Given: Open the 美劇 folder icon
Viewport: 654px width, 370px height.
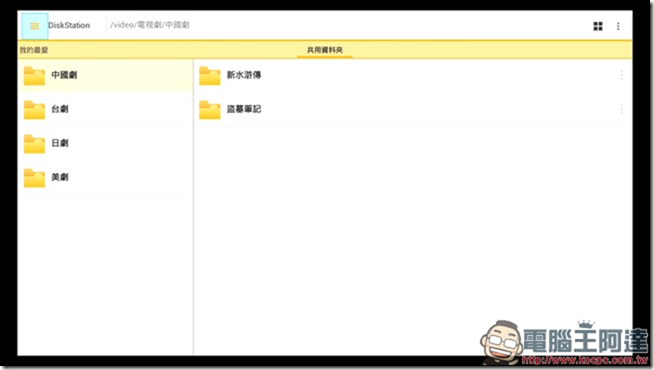Looking at the screenshot, I should tap(34, 178).
